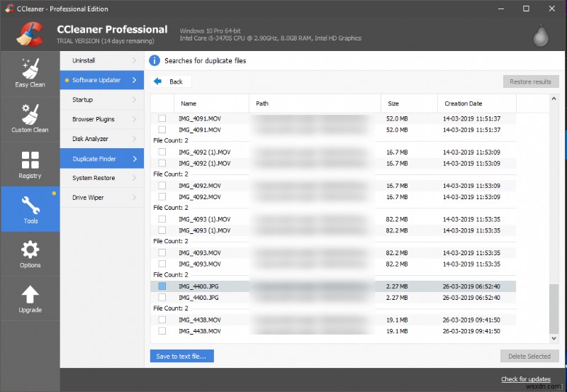Screen dimensions: 567x392
Task: Select the Custom Clean icon
Action: 30,114
